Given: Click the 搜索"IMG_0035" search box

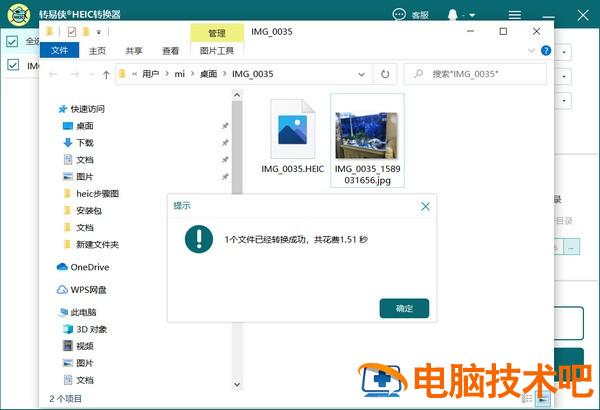Looking at the screenshot, I should 475,74.
